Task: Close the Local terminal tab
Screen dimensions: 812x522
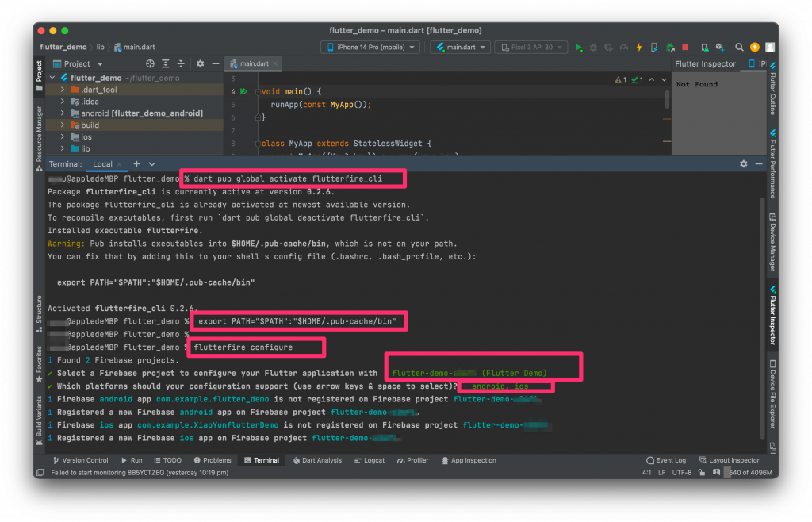Action: 120,164
